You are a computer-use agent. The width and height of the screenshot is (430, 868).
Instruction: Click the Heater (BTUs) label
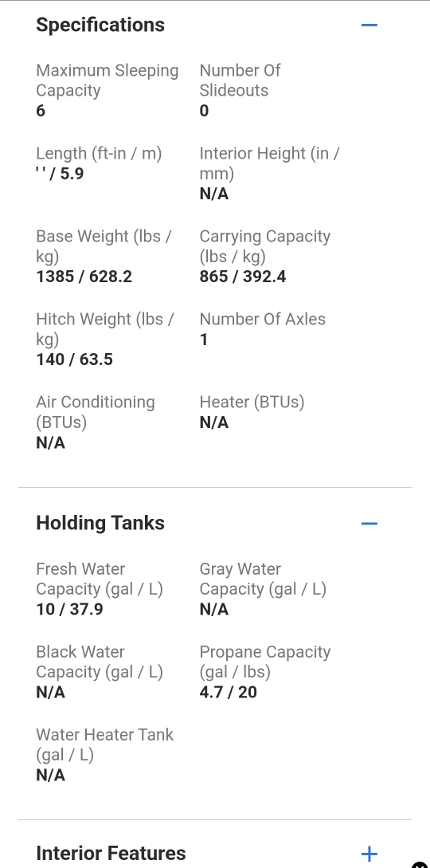tap(252, 403)
